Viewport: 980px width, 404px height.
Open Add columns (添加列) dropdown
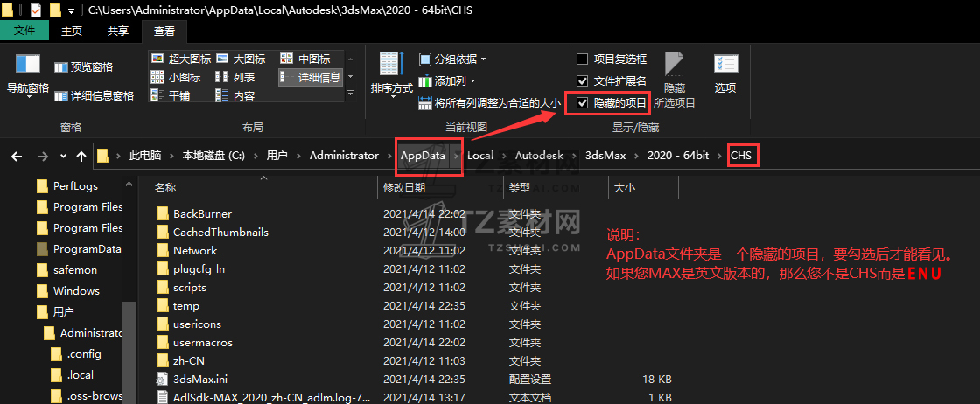coord(447,81)
